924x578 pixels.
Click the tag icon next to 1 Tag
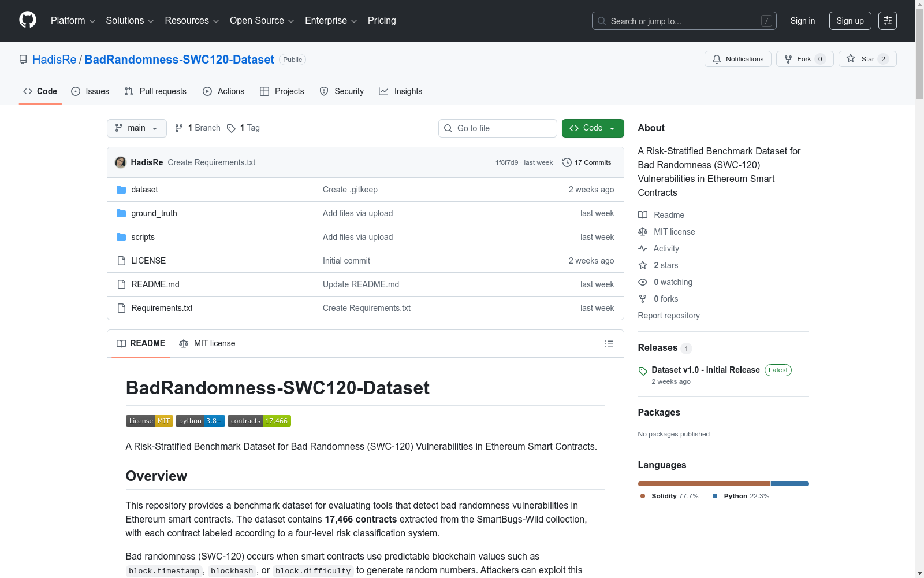pyautogui.click(x=231, y=128)
